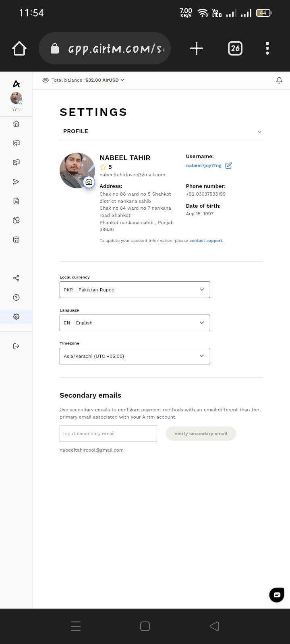Click the star rating next to 5
The image size is (290, 644).
pos(103,167)
